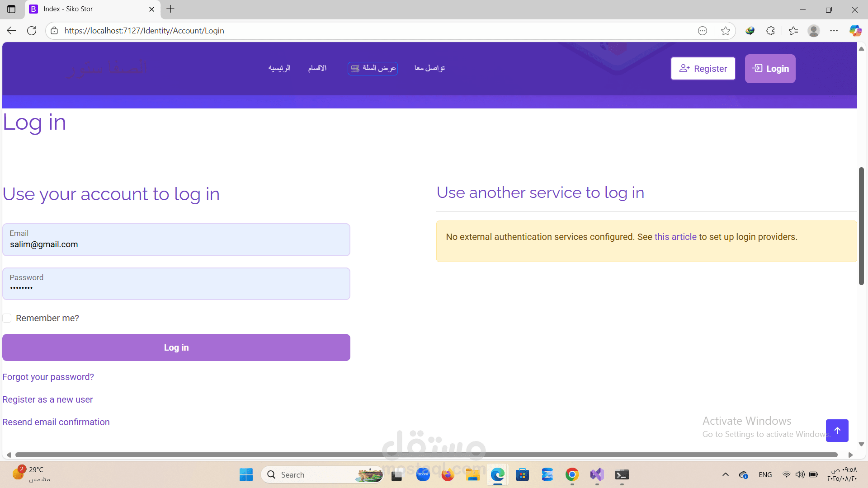Click the purple Log in submit button
The height and width of the screenshot is (488, 868).
176,347
